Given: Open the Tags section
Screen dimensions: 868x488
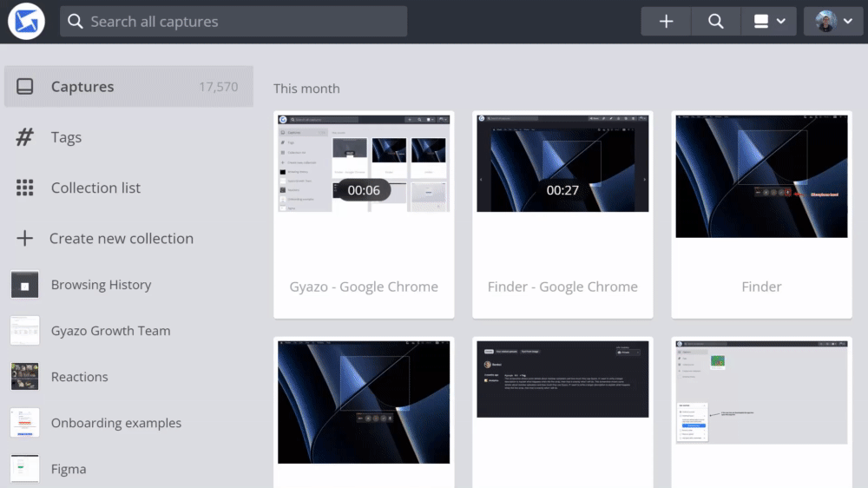Looking at the screenshot, I should [x=66, y=137].
